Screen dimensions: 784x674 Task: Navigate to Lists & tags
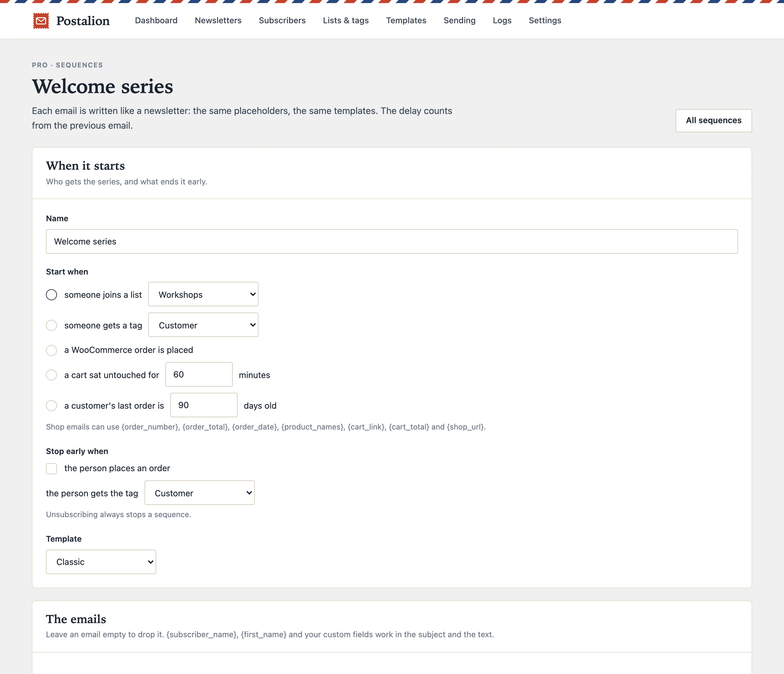click(x=345, y=21)
